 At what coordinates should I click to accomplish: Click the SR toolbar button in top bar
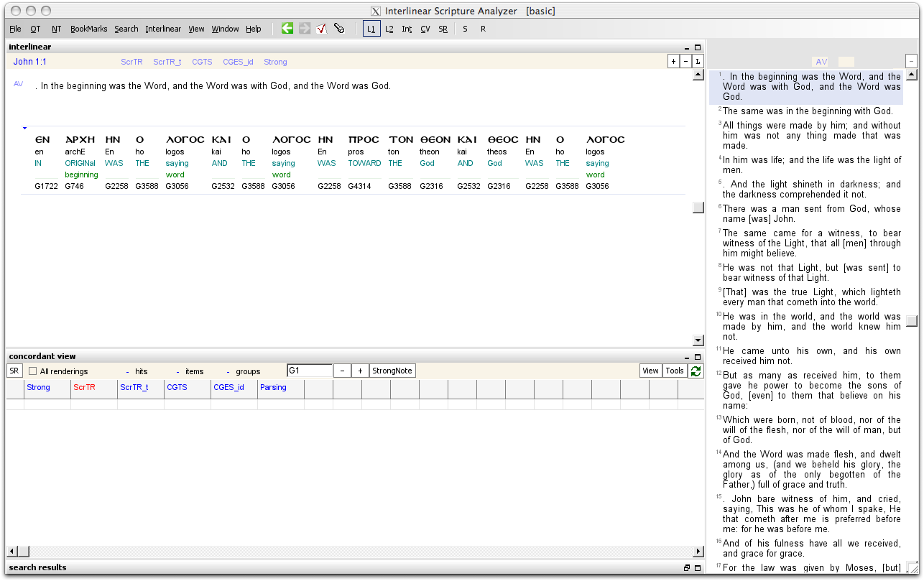tap(443, 29)
